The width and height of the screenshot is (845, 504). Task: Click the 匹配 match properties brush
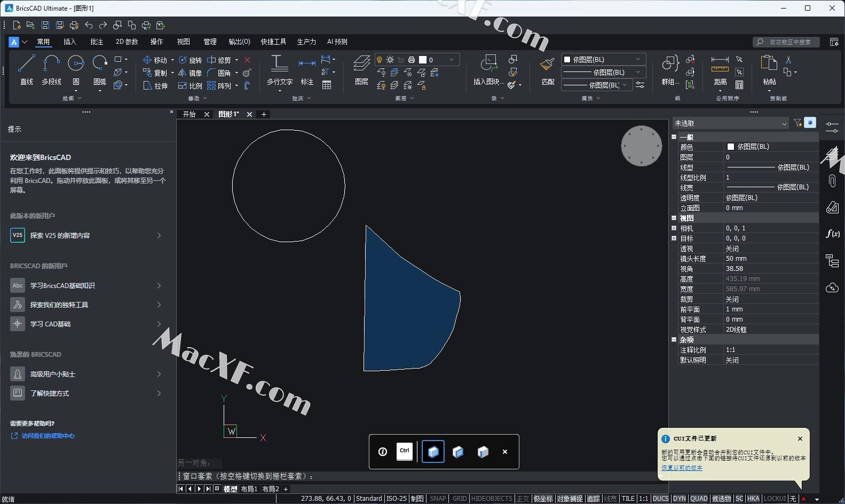point(548,69)
